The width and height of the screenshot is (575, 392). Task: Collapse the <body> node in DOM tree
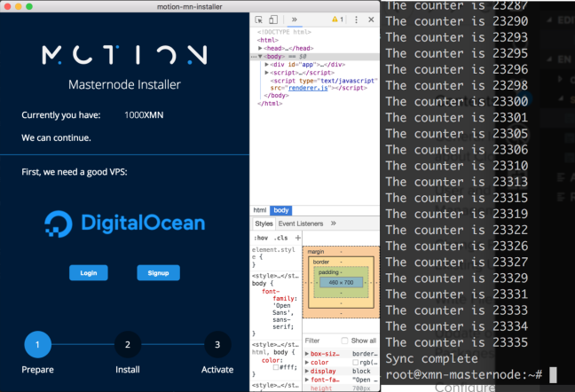pos(260,57)
